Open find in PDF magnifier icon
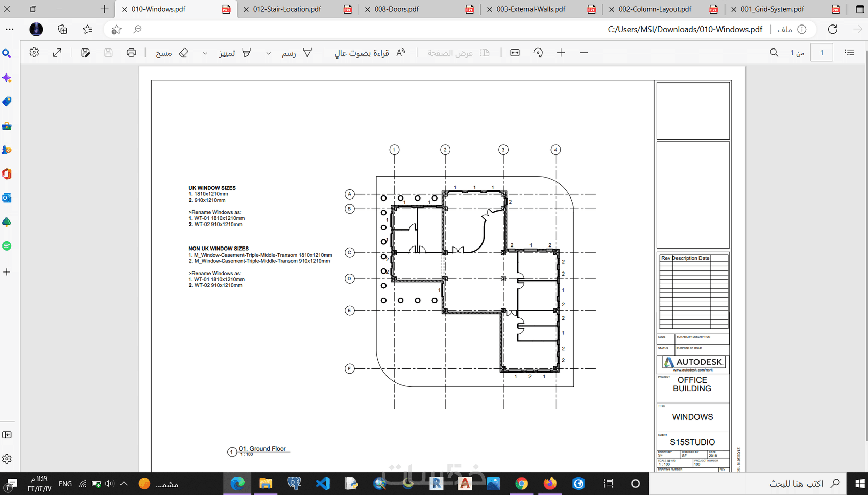The width and height of the screenshot is (868, 495). pos(774,52)
